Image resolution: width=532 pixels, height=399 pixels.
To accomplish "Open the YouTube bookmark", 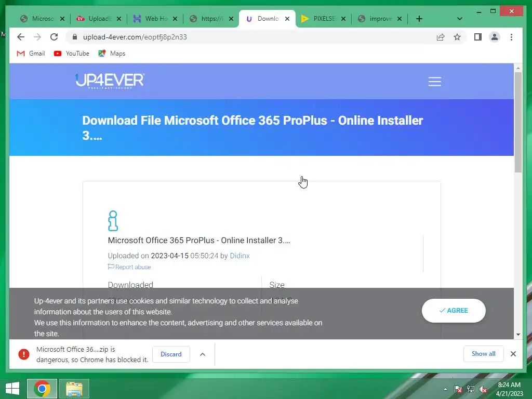I will (72, 54).
